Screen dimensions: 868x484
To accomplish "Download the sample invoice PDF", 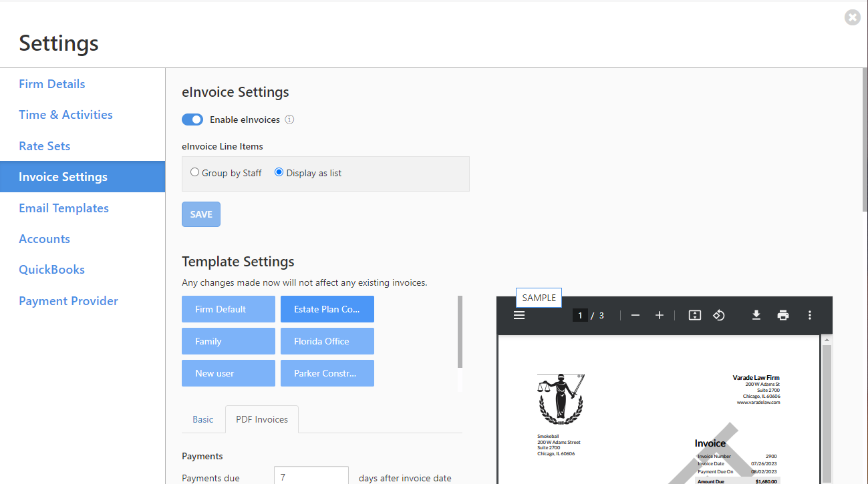I will coord(756,314).
